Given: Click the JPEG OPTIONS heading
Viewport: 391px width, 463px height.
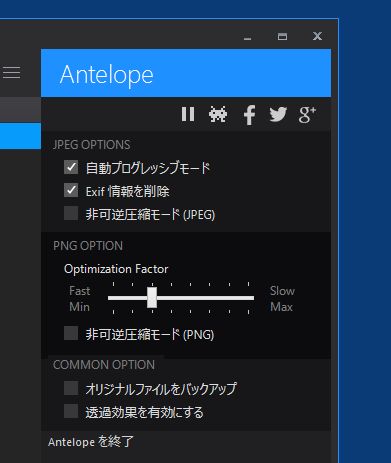Looking at the screenshot, I should (x=91, y=145).
